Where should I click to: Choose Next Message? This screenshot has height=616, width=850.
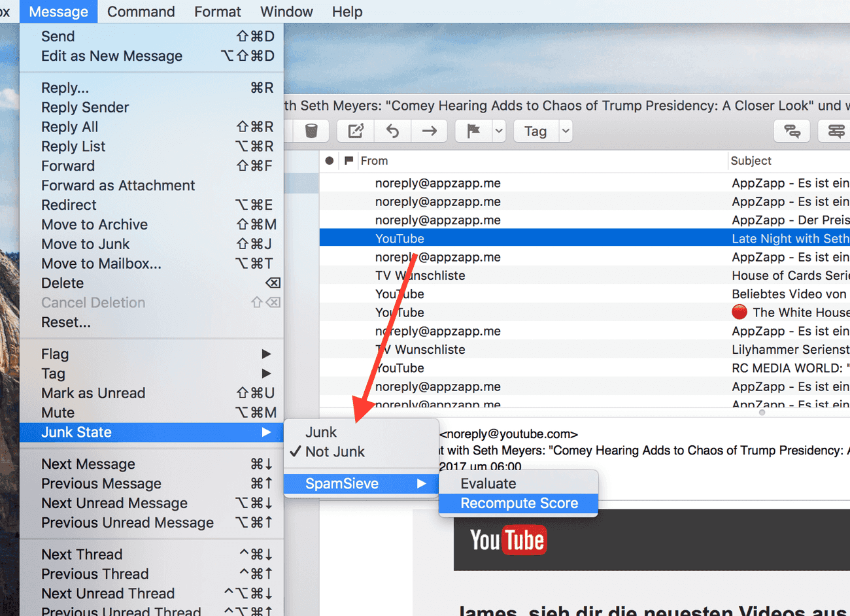coord(152,464)
